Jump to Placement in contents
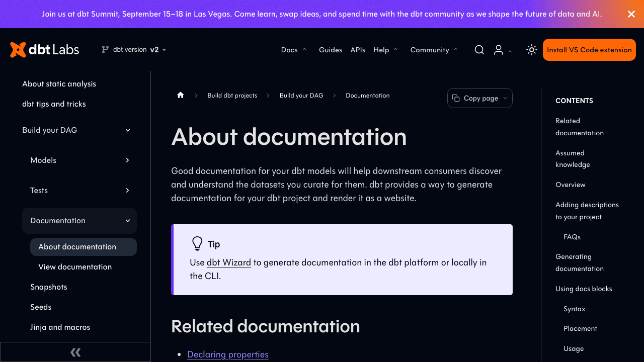This screenshot has width=644, height=362. coord(580,328)
